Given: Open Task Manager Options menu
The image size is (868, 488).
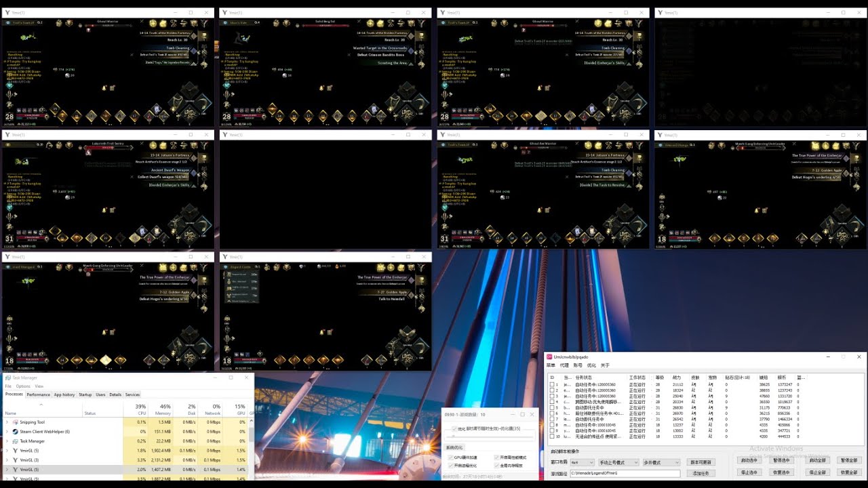Looking at the screenshot, I should pos(23,386).
